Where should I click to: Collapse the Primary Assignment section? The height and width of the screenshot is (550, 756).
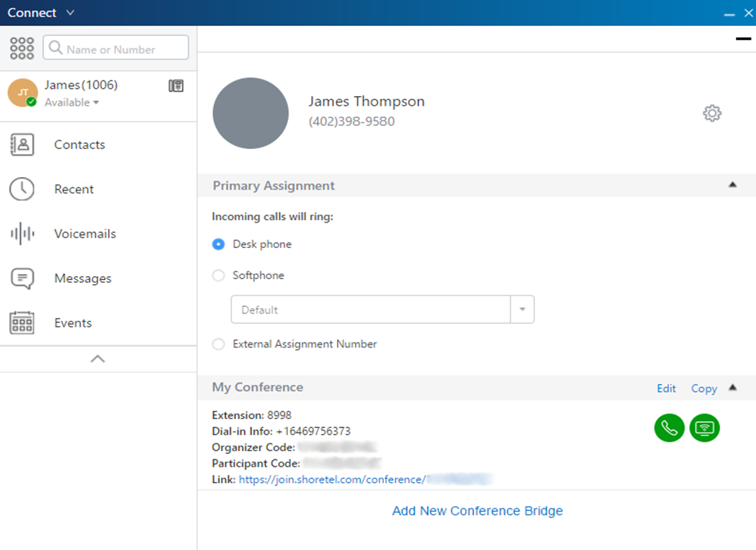click(733, 185)
